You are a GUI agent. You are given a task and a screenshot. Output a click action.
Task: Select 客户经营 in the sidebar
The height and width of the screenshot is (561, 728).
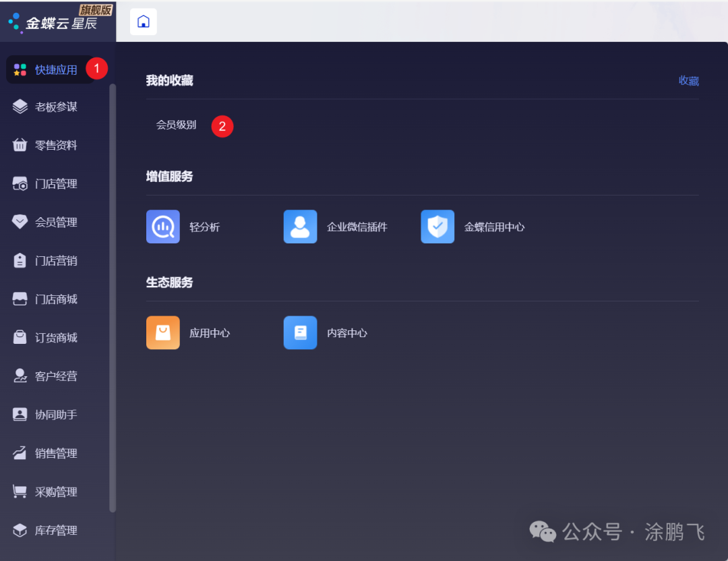click(55, 376)
